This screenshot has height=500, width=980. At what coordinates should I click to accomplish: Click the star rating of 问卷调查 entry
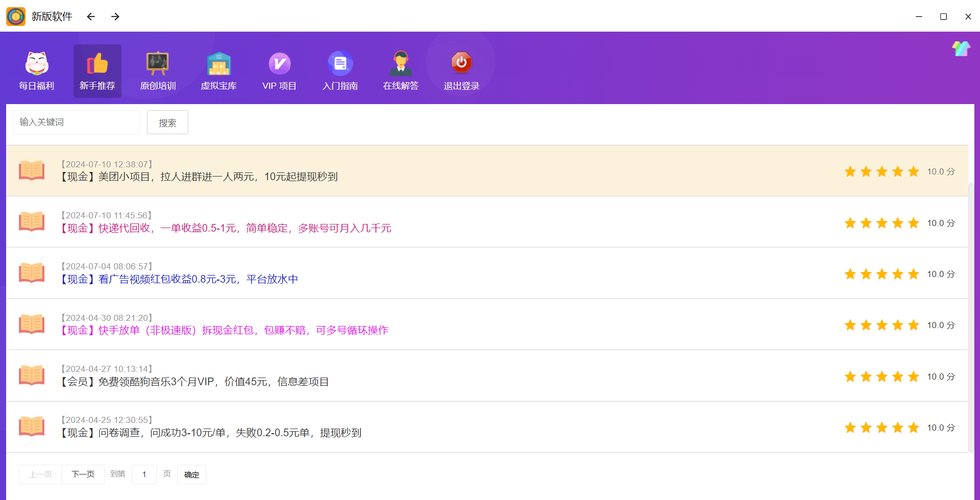(881, 427)
